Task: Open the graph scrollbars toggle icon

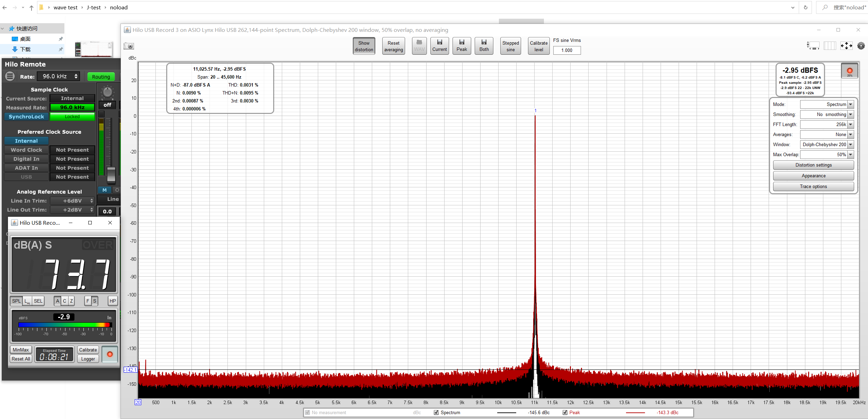Action: 813,45
